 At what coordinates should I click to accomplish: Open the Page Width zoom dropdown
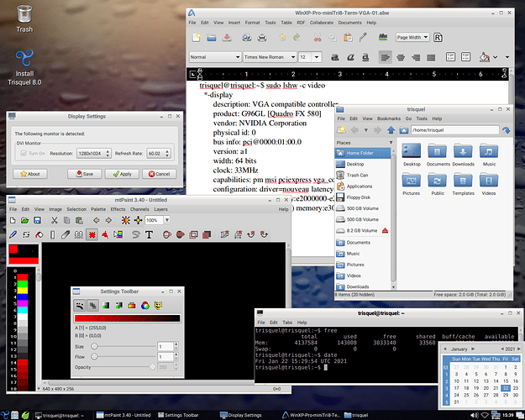coord(412,37)
